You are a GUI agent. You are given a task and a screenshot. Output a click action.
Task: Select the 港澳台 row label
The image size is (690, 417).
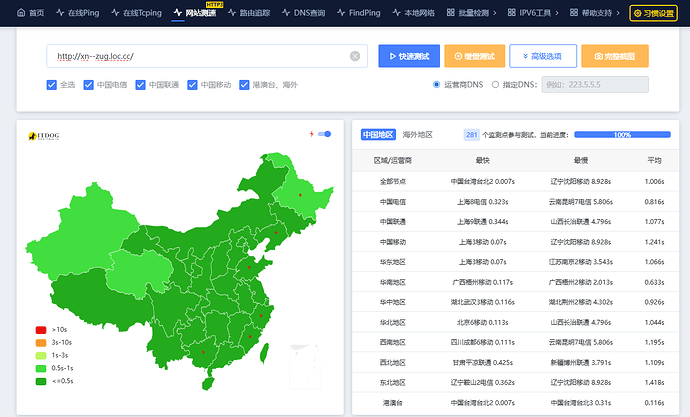(393, 402)
